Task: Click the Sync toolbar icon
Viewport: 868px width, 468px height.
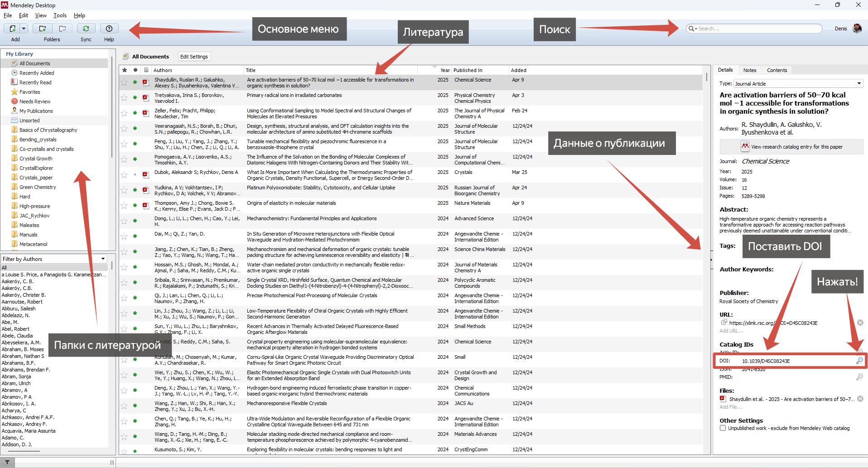Action: coord(86,29)
